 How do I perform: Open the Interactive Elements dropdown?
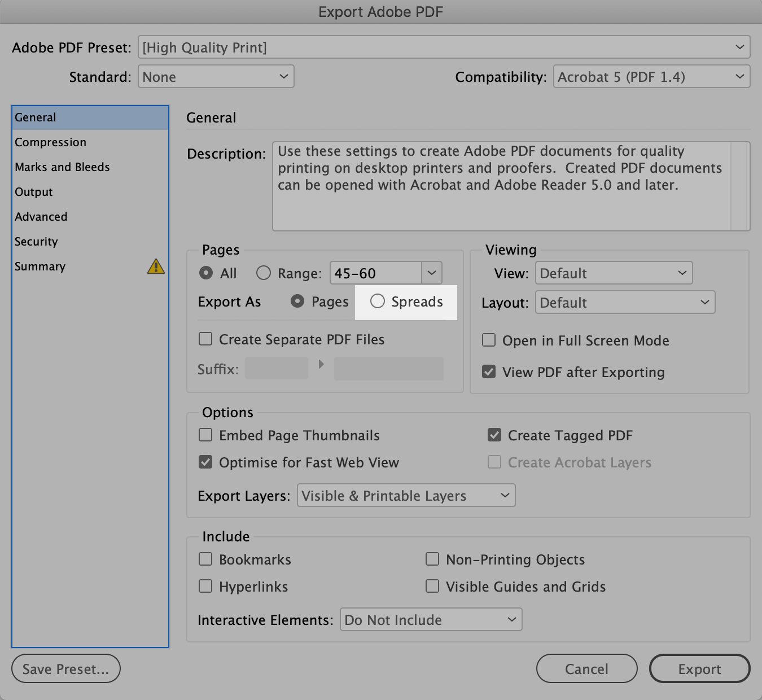point(431,620)
